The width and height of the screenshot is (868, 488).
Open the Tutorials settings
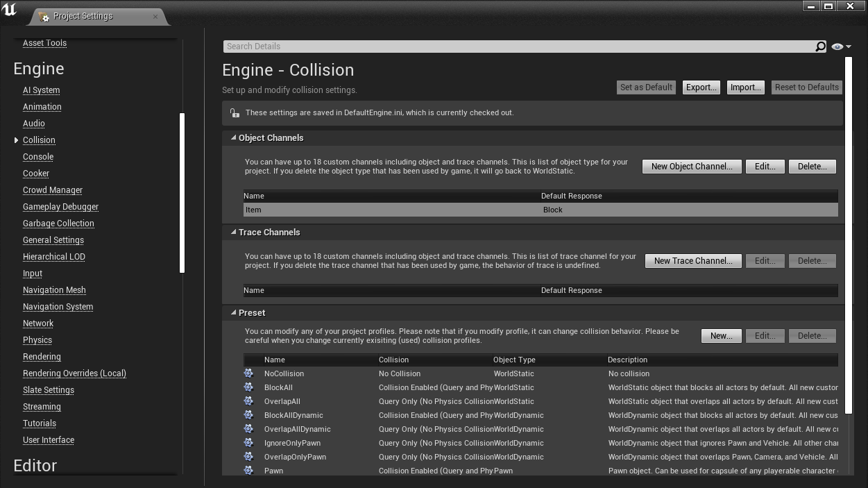pos(40,423)
